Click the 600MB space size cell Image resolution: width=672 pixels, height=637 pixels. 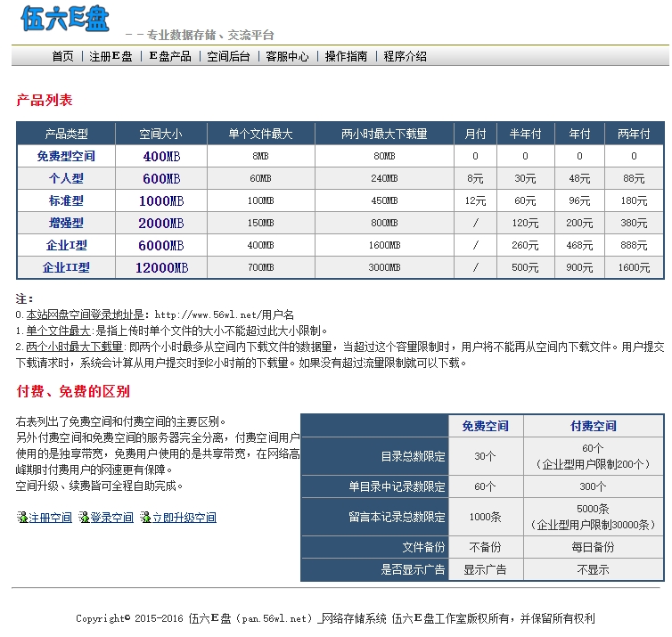tap(161, 179)
